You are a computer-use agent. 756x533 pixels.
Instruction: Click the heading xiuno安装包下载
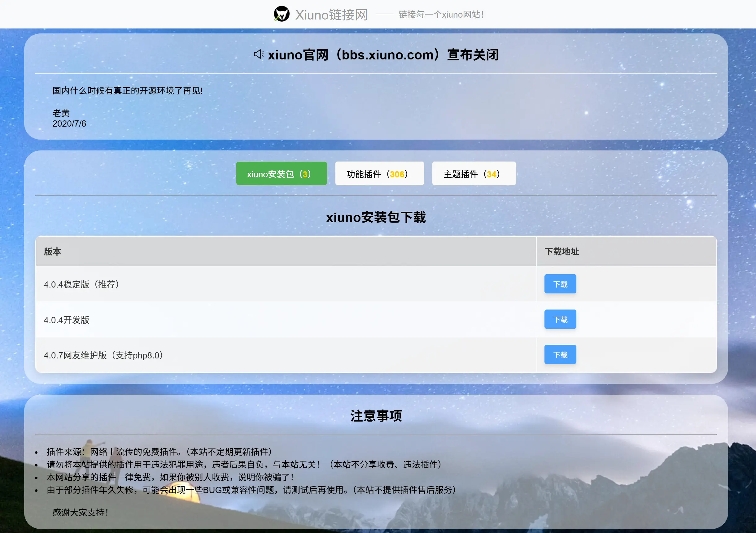pyautogui.click(x=376, y=217)
